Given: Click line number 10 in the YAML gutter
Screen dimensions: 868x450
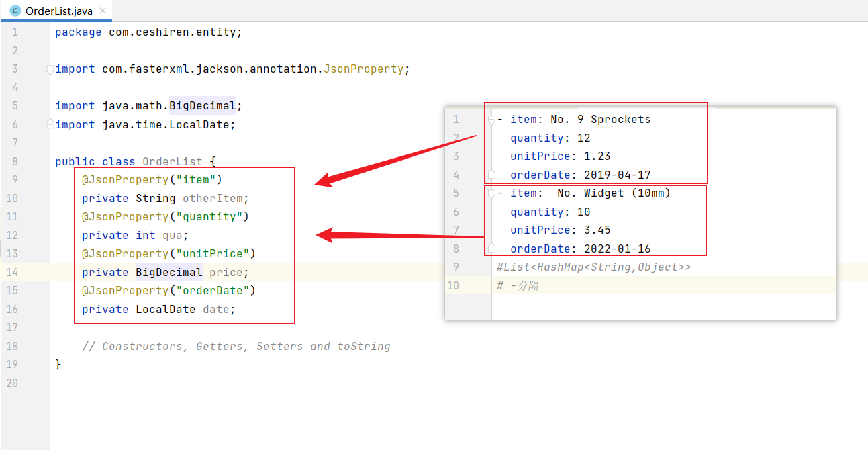Looking at the screenshot, I should tap(453, 286).
